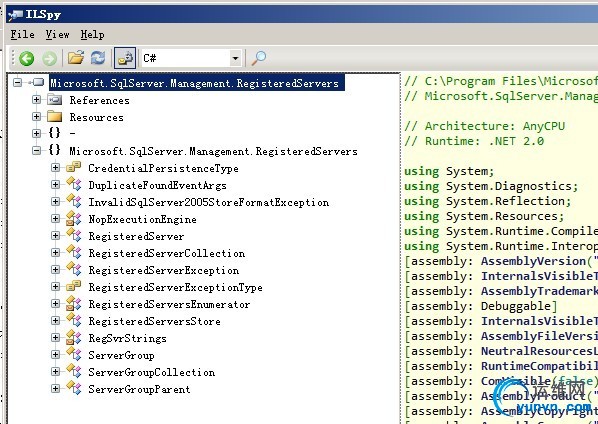
Task: Expand the ServerGroupCollection node
Action: 56,371
